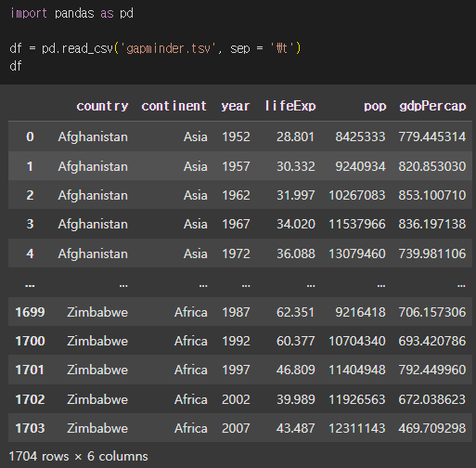
Task: Click lifeExp value 36.088
Action: [x=296, y=253]
